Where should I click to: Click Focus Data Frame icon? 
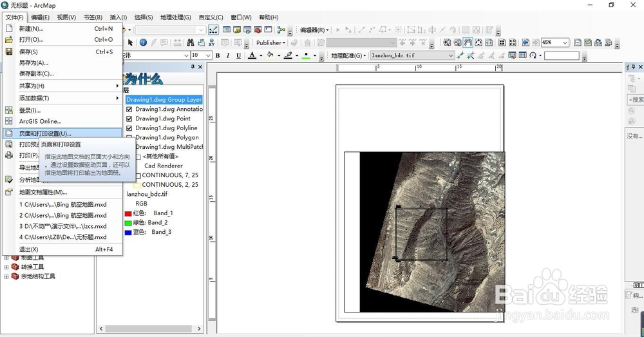coord(588,43)
